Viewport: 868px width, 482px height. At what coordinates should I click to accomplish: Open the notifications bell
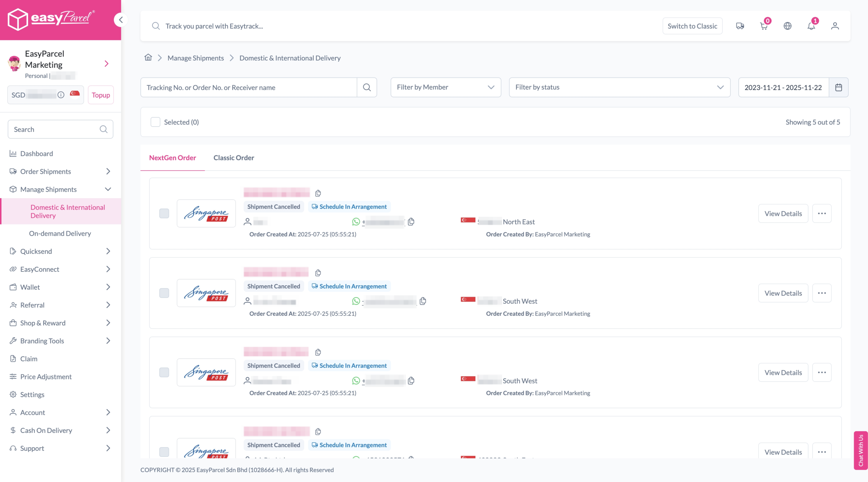click(x=811, y=26)
